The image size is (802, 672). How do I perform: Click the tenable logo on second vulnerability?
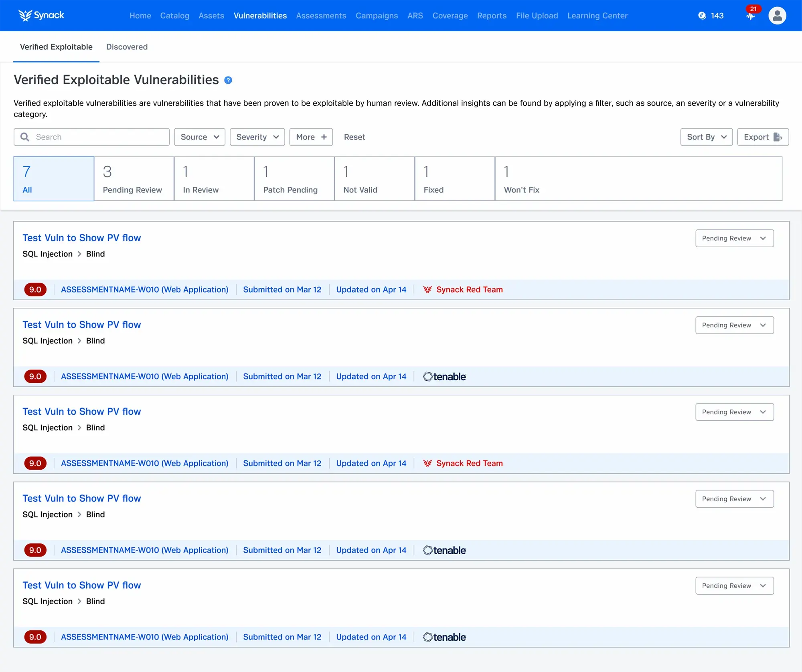coord(444,377)
